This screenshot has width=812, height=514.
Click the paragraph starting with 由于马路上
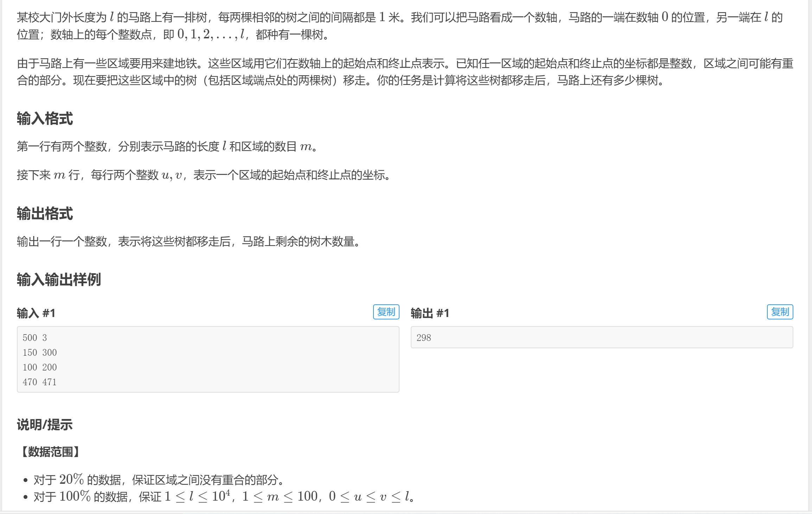pyautogui.click(x=405, y=72)
